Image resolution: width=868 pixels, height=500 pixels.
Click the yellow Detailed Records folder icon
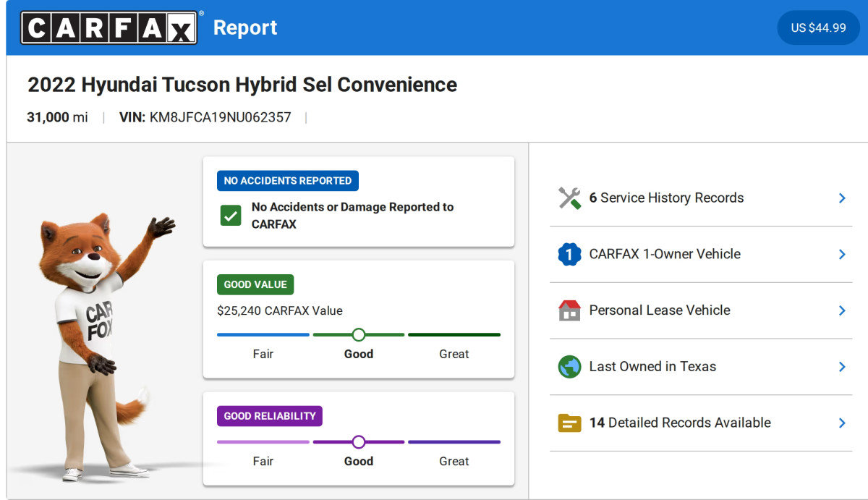tap(570, 423)
